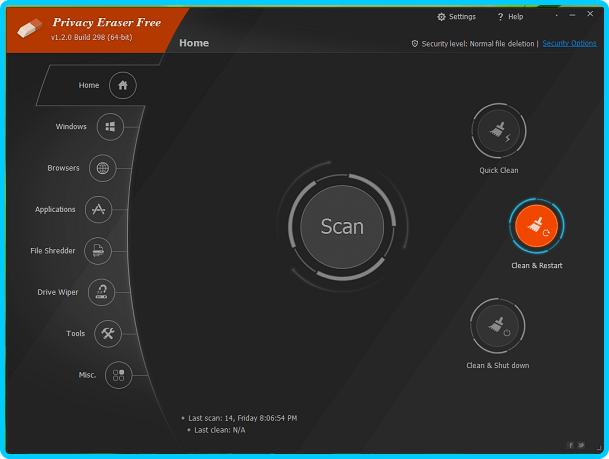Screen dimensions: 609x459
Task: Click the Last scan date text
Action: pos(243,418)
